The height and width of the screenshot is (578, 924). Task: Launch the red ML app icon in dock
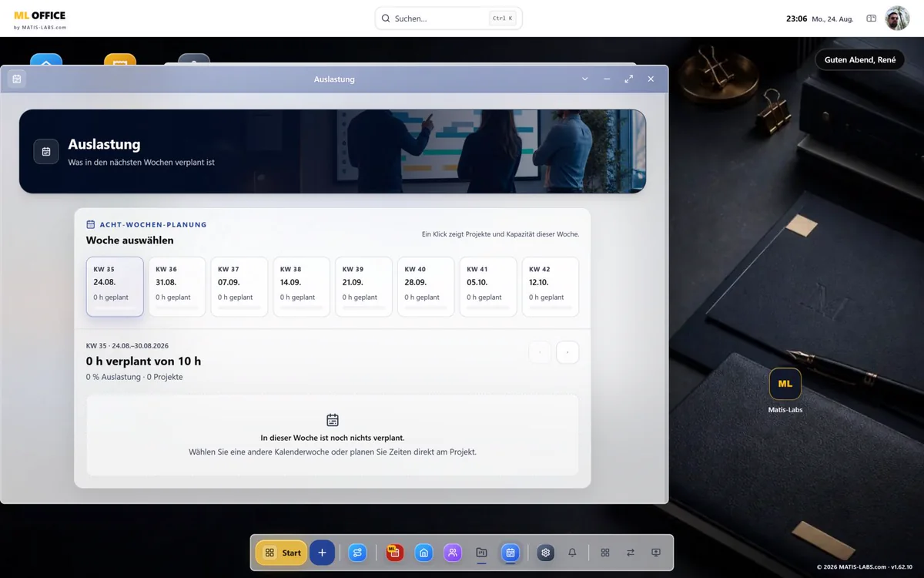click(395, 553)
